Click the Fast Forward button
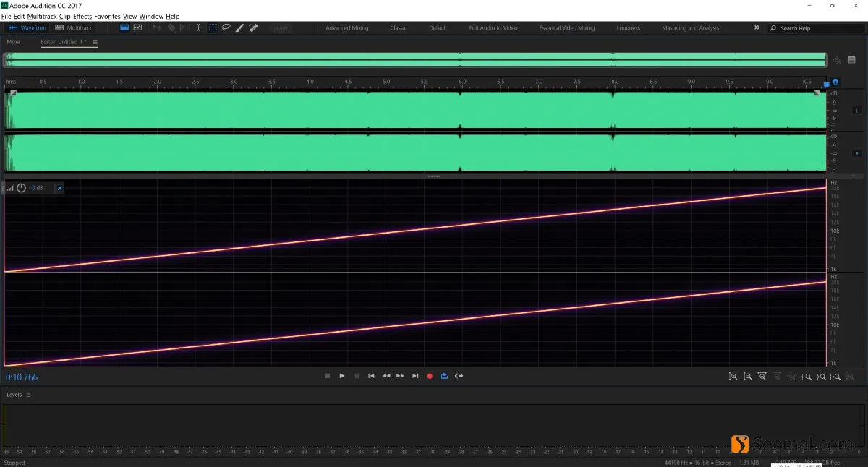Image resolution: width=868 pixels, height=467 pixels. [x=400, y=376]
